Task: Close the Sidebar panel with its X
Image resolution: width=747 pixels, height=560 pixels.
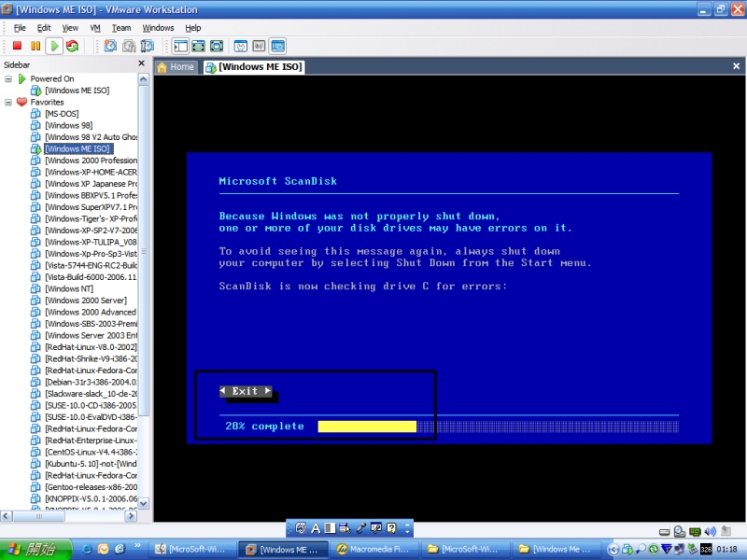Action: [142, 63]
